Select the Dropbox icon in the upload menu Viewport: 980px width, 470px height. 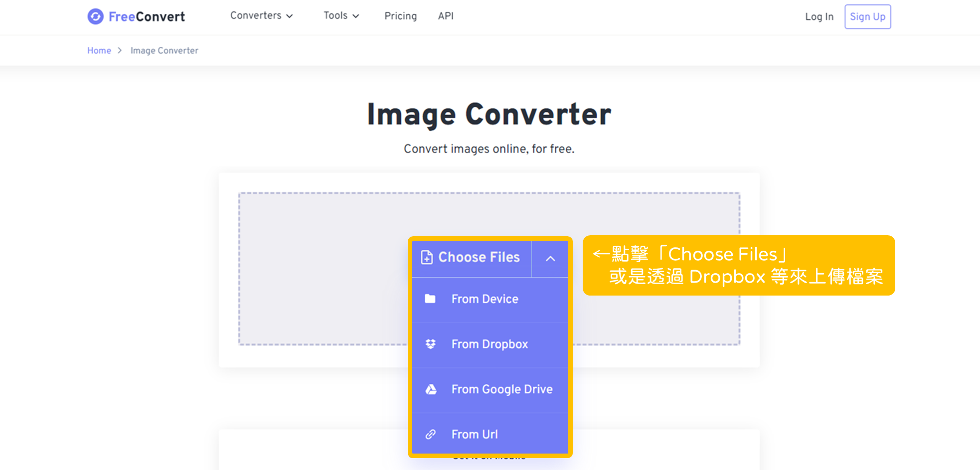pos(431,344)
